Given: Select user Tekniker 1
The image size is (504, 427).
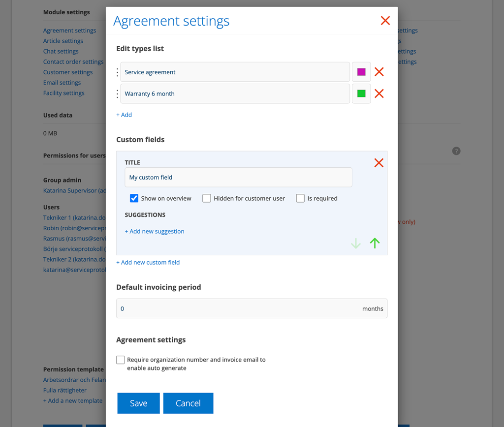Looking at the screenshot, I should pyautogui.click(x=74, y=217).
